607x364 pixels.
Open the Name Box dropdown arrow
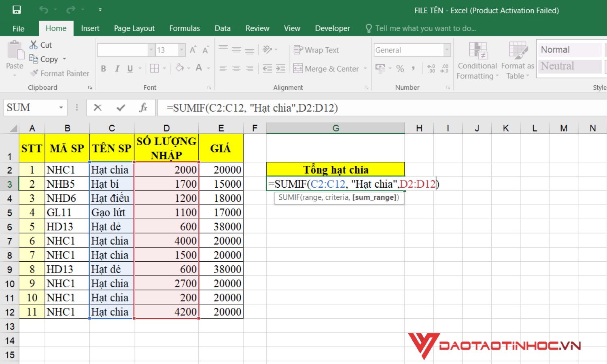tap(61, 108)
